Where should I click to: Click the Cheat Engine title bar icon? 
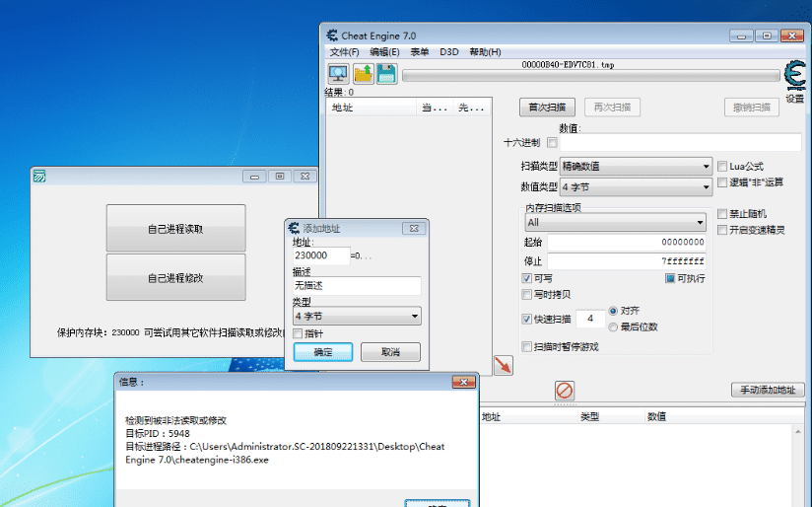pyautogui.click(x=332, y=36)
